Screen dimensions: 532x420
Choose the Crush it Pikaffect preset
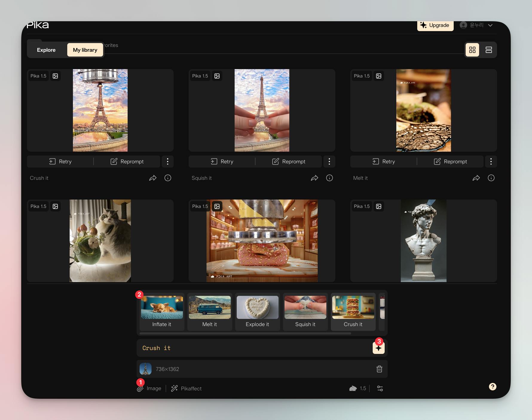coord(353,312)
